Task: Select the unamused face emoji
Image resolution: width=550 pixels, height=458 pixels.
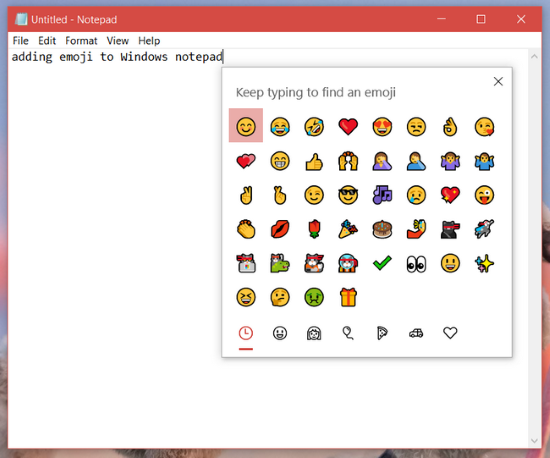Action: point(416,126)
